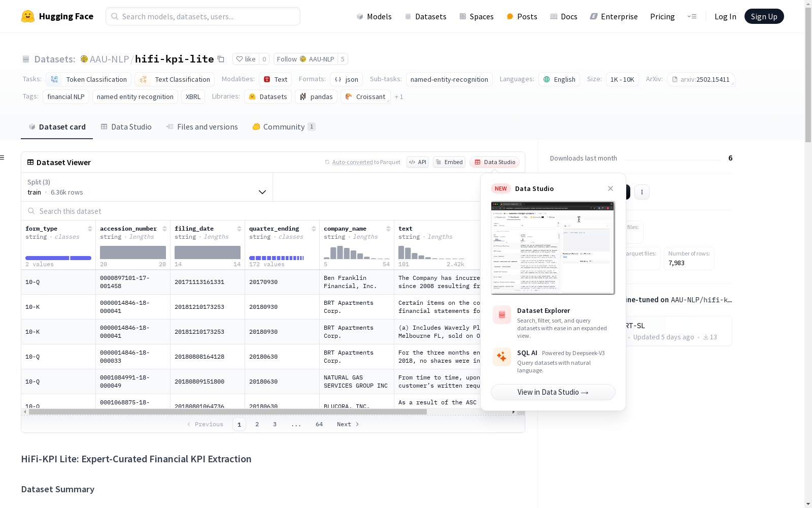Click the financial NLP tag

(x=66, y=97)
